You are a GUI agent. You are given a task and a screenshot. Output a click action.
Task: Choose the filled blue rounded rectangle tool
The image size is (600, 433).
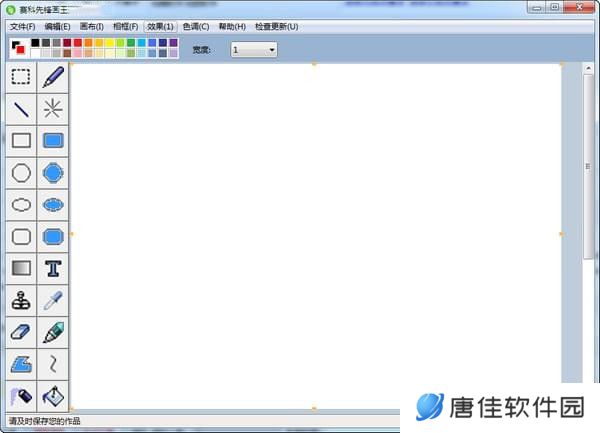coord(53,237)
